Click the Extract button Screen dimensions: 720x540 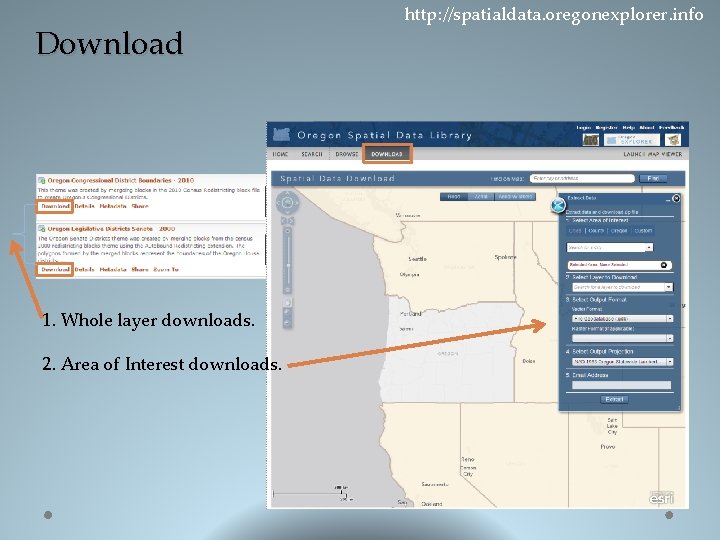pyautogui.click(x=614, y=399)
